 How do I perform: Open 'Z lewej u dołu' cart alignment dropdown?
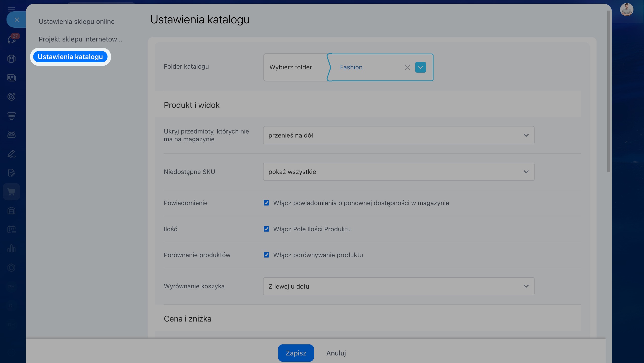coord(398,286)
